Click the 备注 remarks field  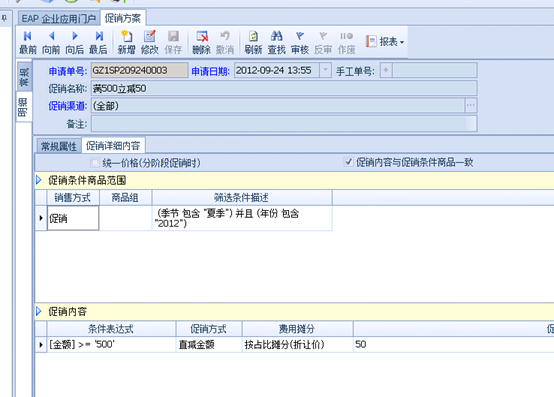point(284,124)
